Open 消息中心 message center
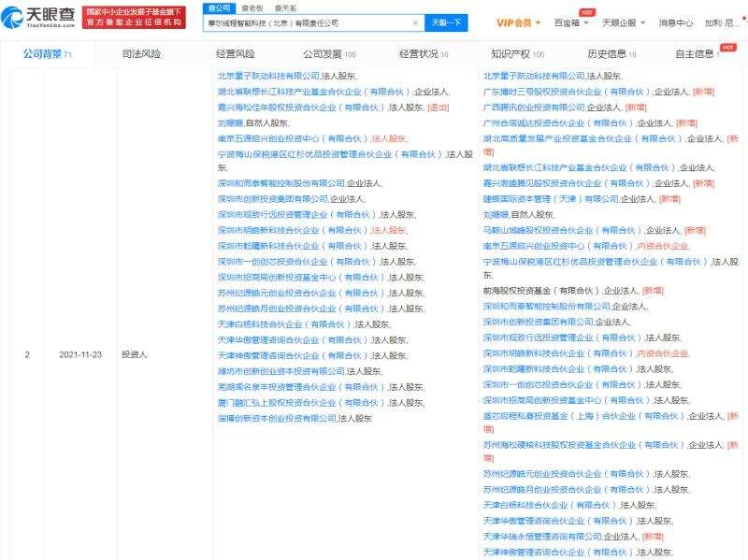748x560 pixels. click(x=675, y=22)
